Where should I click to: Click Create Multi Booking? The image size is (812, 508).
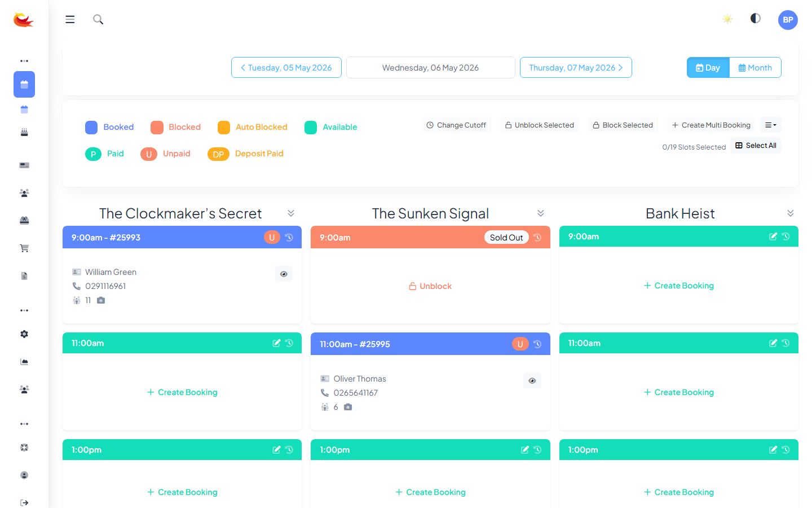711,125
